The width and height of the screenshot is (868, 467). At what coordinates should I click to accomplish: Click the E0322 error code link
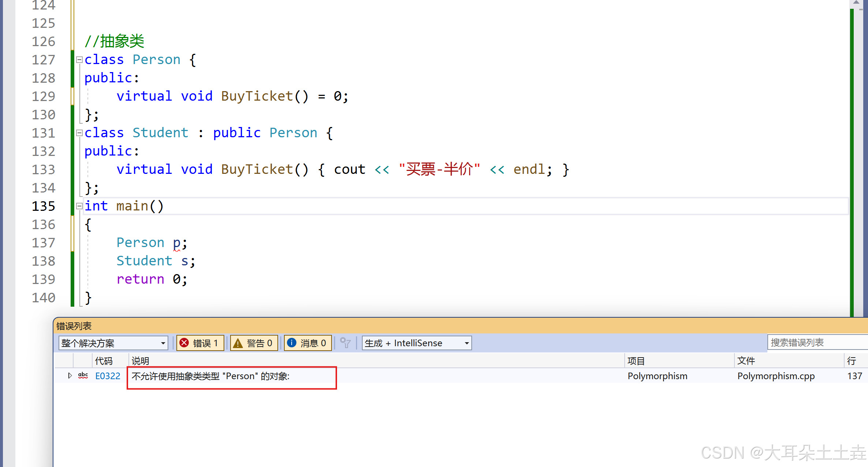(108, 376)
